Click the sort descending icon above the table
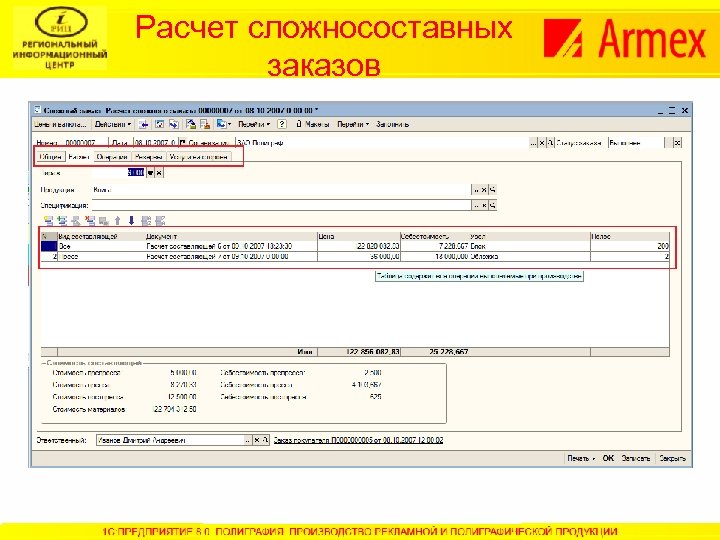Image resolution: width=720 pixels, height=540 pixels. 160,221
